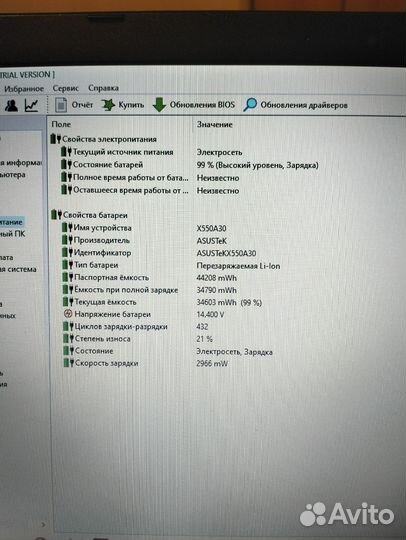This screenshot has height=540, width=406.
Task: Select the highlighted power item in sidebar tree
Action: 12,222
